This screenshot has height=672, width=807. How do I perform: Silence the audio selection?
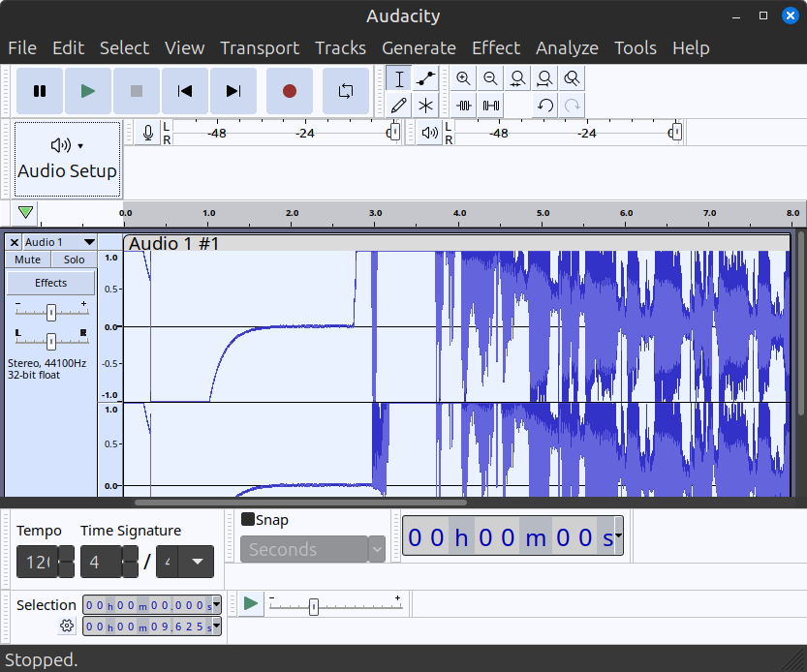click(490, 106)
